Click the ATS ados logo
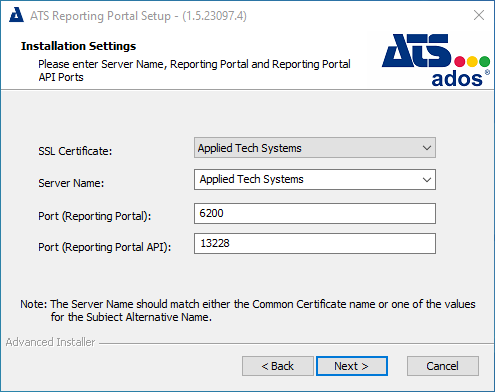This screenshot has width=495, height=392. point(436,60)
